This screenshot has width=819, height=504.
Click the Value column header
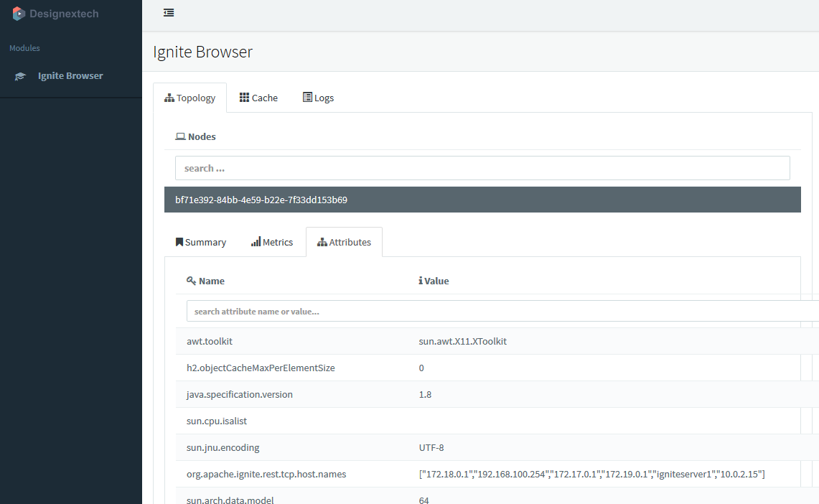(x=436, y=281)
